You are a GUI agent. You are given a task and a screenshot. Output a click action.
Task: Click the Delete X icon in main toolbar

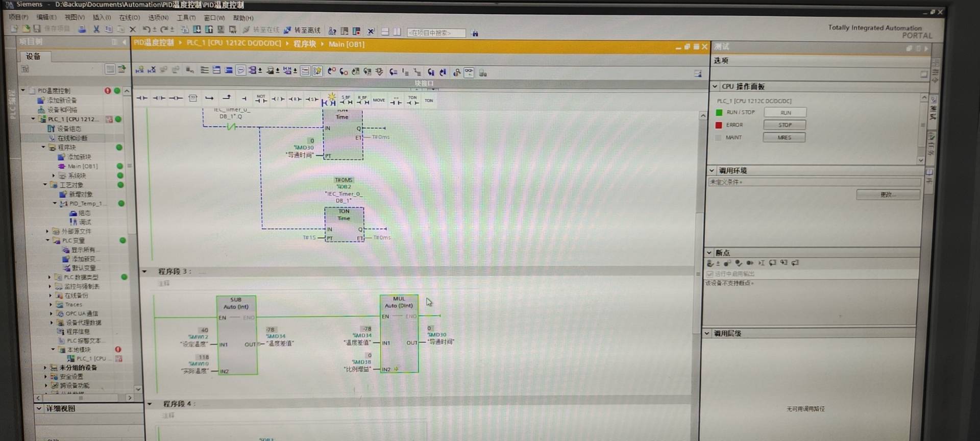[133, 30]
